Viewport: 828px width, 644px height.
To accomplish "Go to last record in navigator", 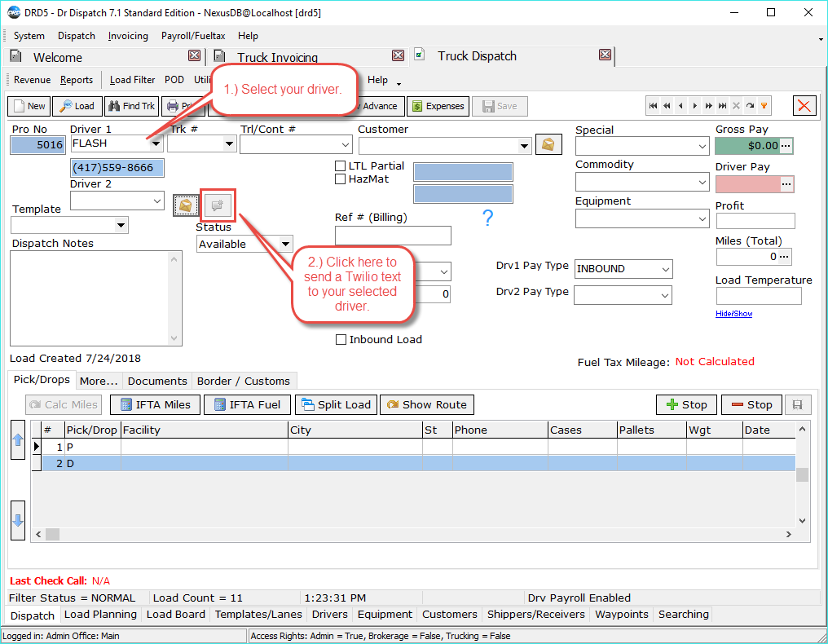I will (722, 106).
